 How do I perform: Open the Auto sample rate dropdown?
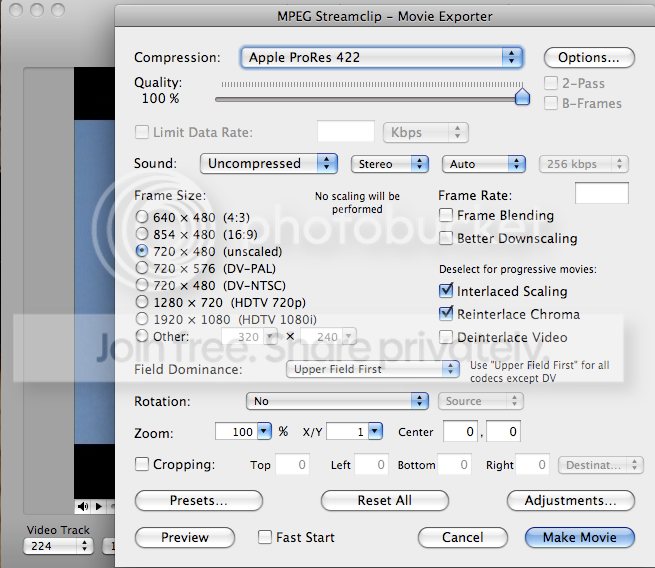483,164
